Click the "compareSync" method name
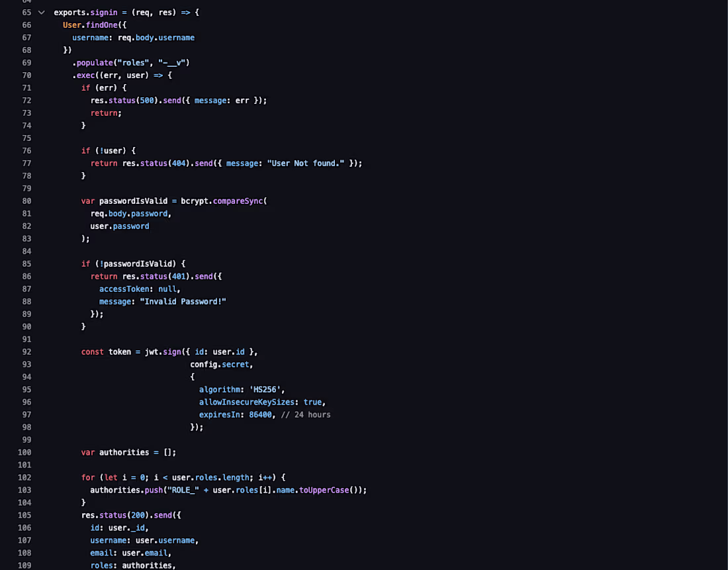This screenshot has width=728, height=570. [x=238, y=201]
